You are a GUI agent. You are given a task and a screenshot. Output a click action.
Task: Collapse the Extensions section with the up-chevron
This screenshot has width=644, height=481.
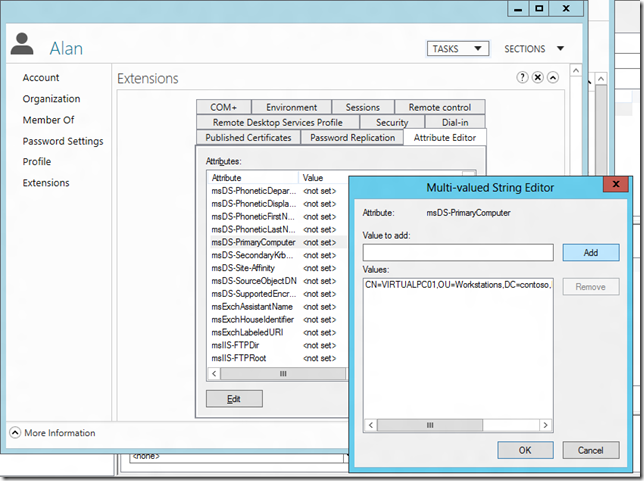coord(553,78)
